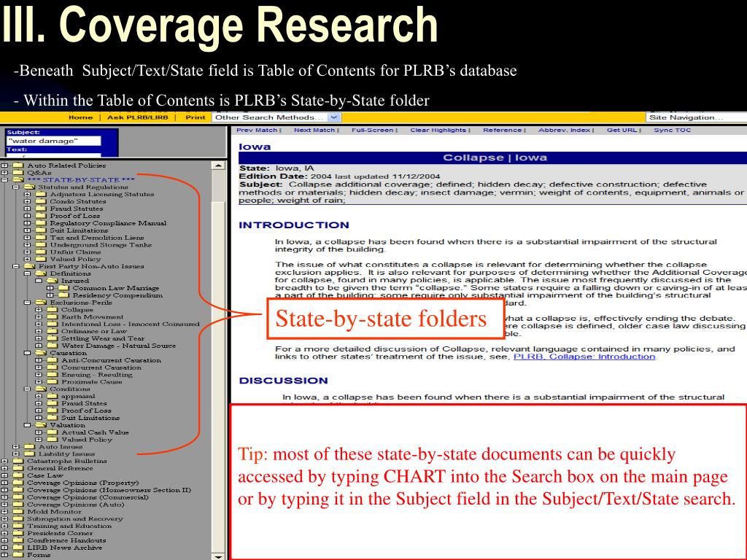Select Coverage Opinions (Property) item

click(83, 483)
